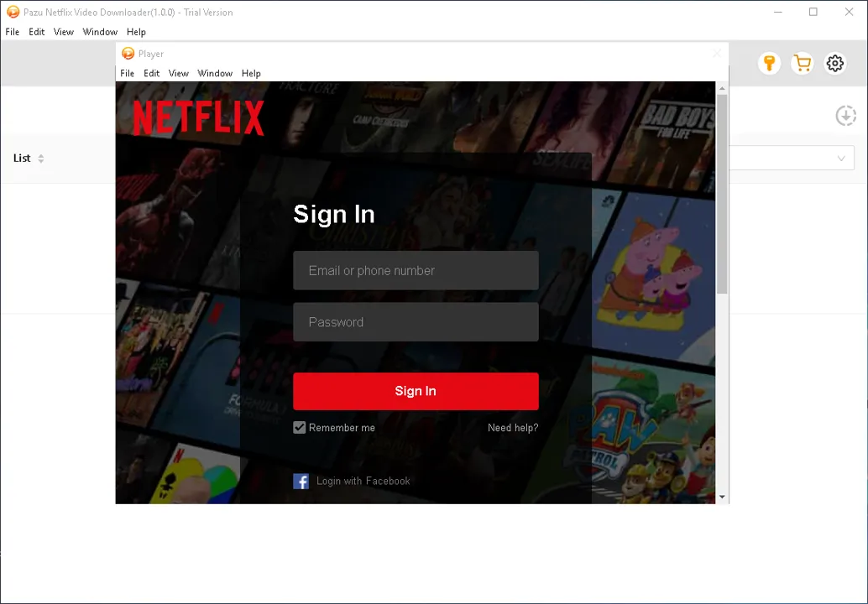This screenshot has width=868, height=604.
Task: Open Edit menu in Pazu main window
Action: pyautogui.click(x=37, y=32)
